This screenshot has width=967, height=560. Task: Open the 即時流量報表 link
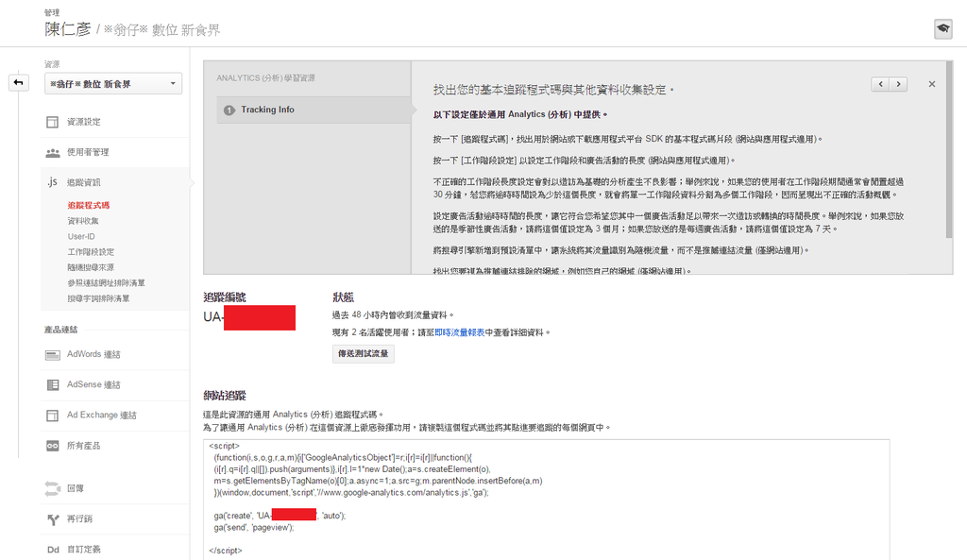coord(460,332)
